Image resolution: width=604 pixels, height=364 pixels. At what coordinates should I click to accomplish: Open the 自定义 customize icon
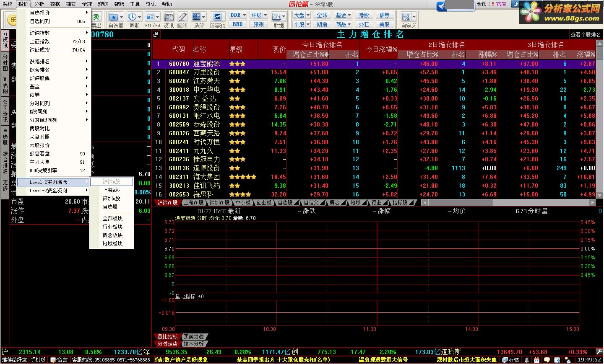[406, 17]
